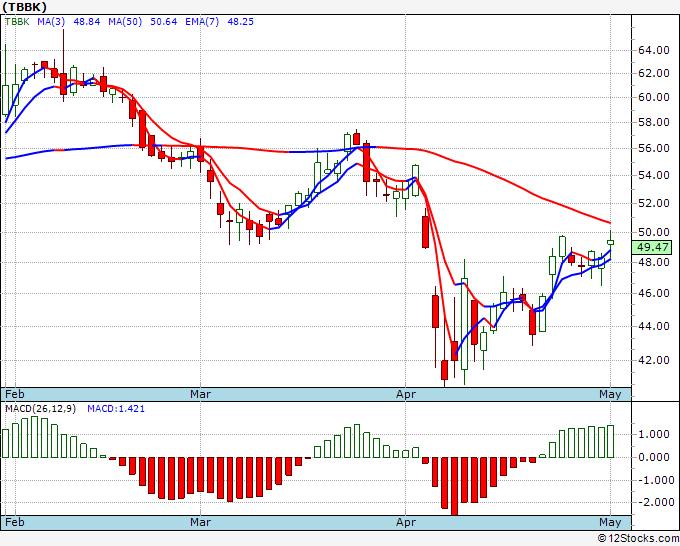The width and height of the screenshot is (680, 546).
Task: Click the 44.00 price axis label
Action: click(654, 326)
